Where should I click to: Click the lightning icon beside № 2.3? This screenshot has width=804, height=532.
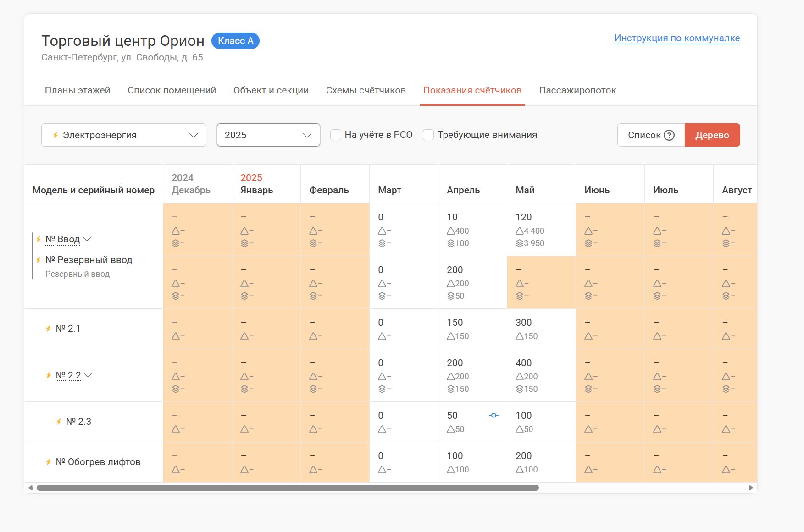59,422
